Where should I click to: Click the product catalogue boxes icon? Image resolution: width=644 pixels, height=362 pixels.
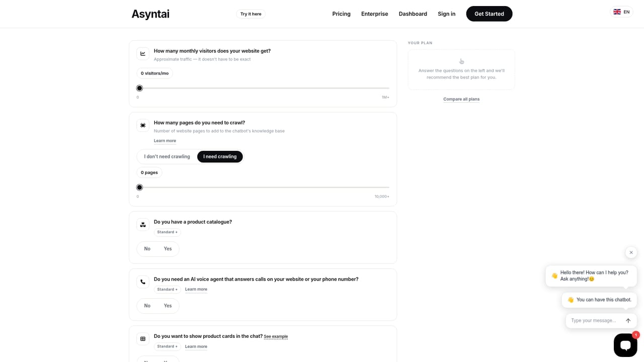(143, 225)
